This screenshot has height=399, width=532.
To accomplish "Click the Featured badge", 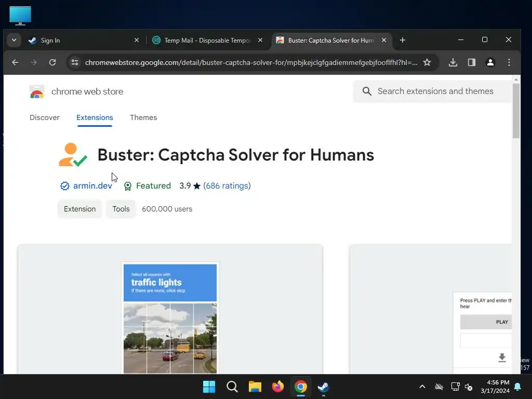I will [x=148, y=186].
